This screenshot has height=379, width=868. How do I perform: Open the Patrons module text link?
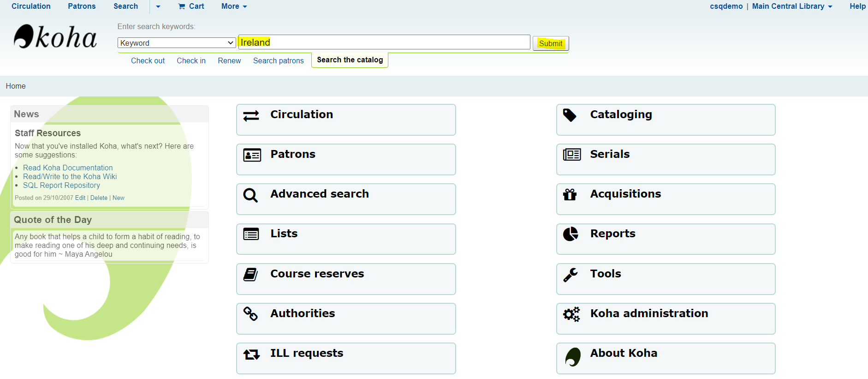[x=293, y=154]
